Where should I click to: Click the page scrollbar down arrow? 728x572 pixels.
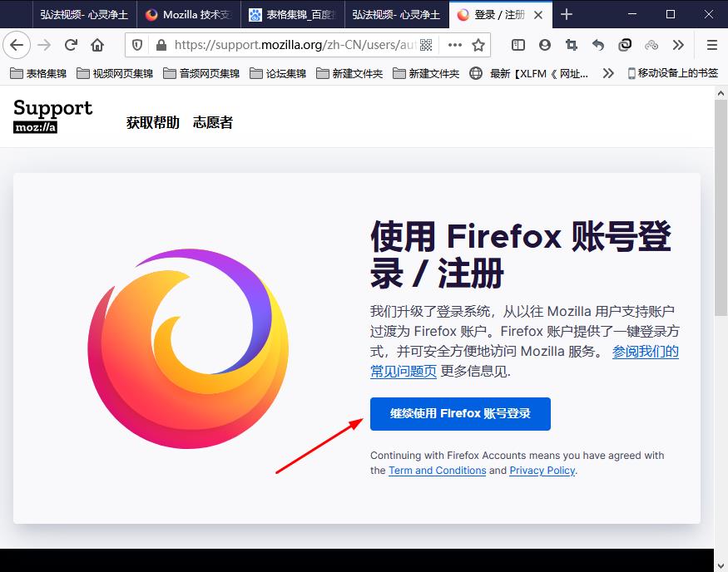pyautogui.click(x=721, y=565)
